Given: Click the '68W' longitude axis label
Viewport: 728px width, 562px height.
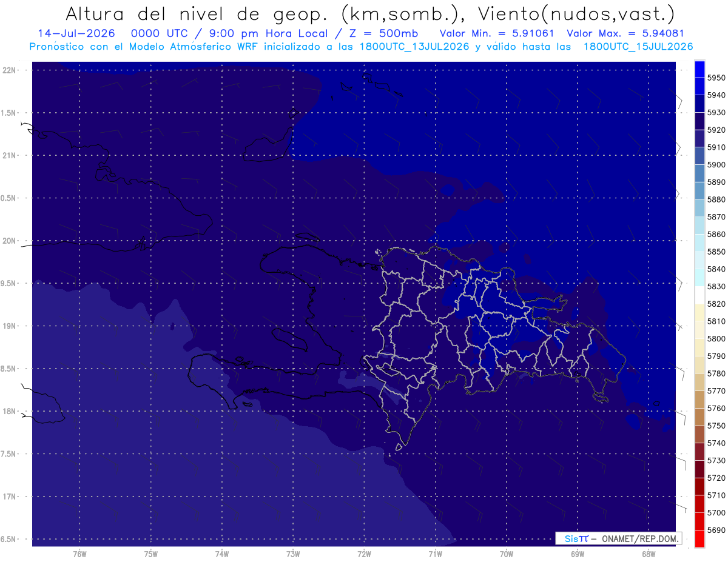Looking at the screenshot, I should tap(649, 554).
